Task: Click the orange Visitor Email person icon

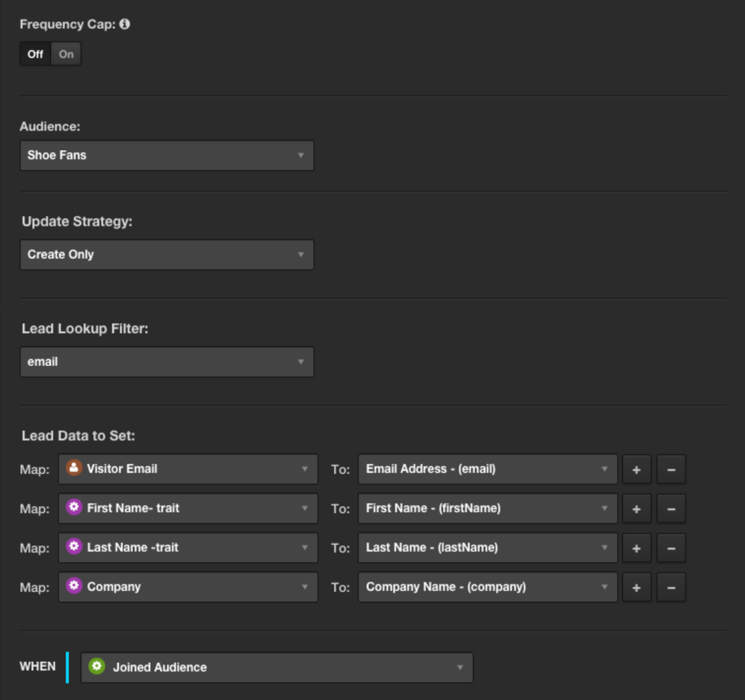Action: point(74,468)
